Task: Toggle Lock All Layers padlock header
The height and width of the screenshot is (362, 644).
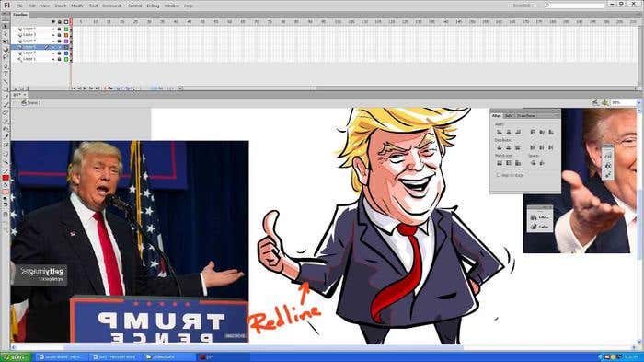Action: 60,21
